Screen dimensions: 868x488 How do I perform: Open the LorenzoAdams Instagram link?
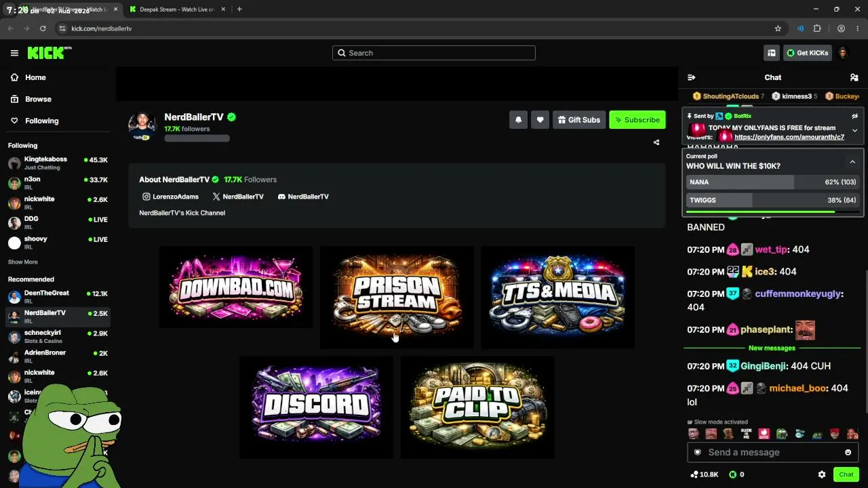coord(170,197)
